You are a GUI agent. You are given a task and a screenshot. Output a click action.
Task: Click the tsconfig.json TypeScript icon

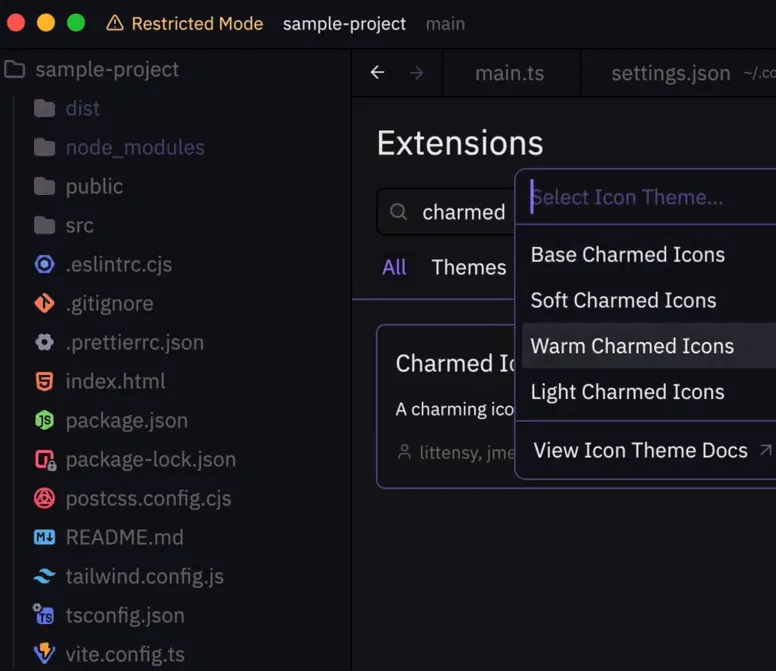tap(44, 615)
